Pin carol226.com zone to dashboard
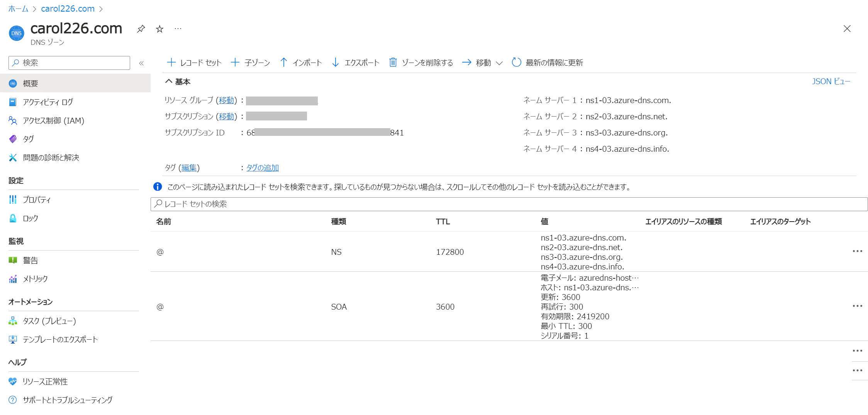The image size is (868, 415). click(141, 29)
